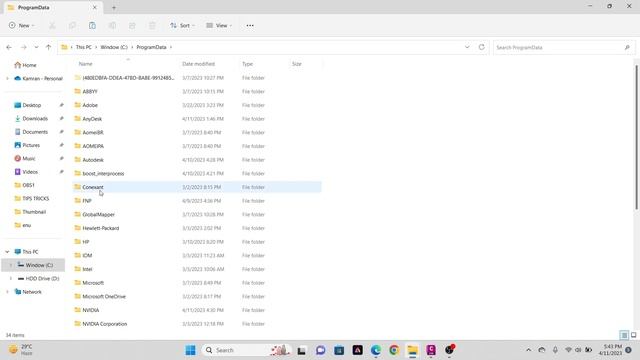Open the See more ellipsis menu

tap(250, 26)
